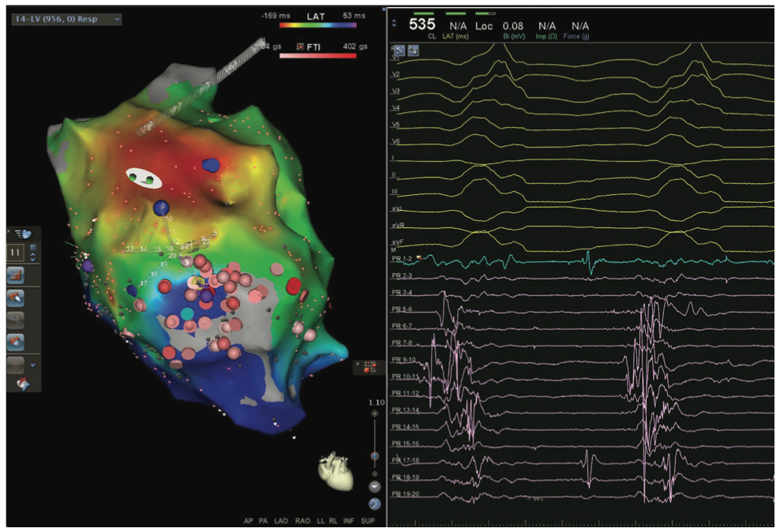The image size is (780, 532).
Task: Toggle the down-chevron circle button under the zoom slider
Action: click(375, 486)
